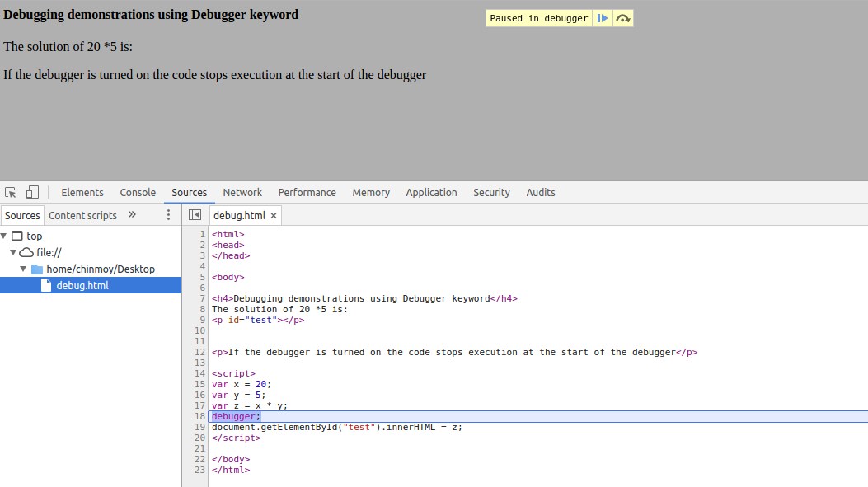
Task: Click the highlighted debugger statement
Action: 235,416
